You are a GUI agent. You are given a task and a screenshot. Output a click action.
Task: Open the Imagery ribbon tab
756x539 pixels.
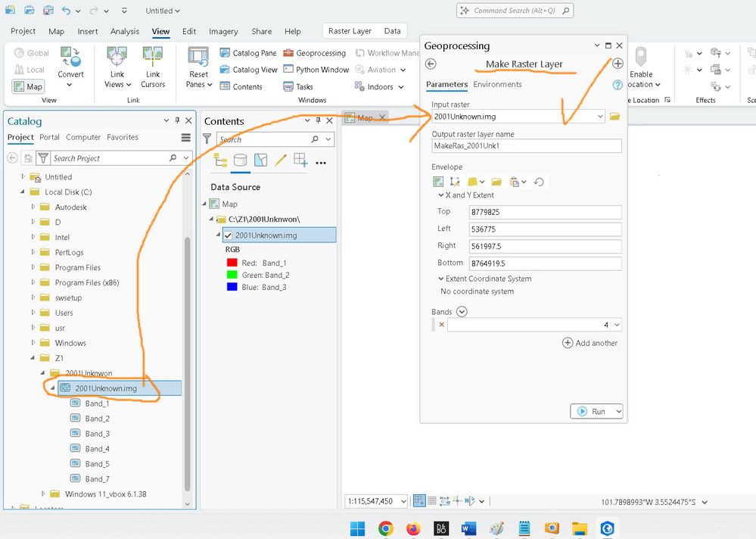pyautogui.click(x=223, y=32)
